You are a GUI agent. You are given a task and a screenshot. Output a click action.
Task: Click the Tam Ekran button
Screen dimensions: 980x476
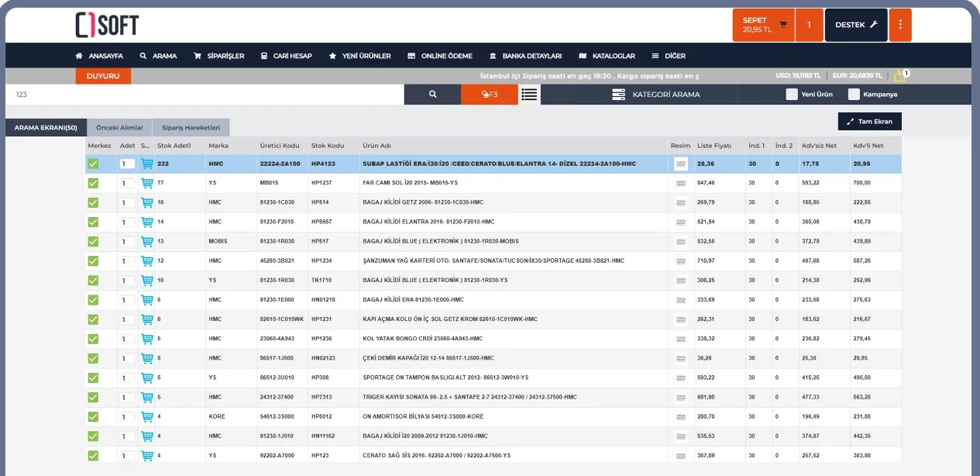(x=869, y=122)
